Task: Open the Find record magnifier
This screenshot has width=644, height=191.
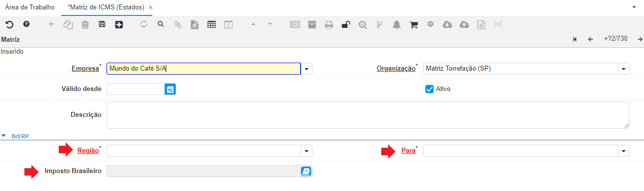Action: click(161, 24)
